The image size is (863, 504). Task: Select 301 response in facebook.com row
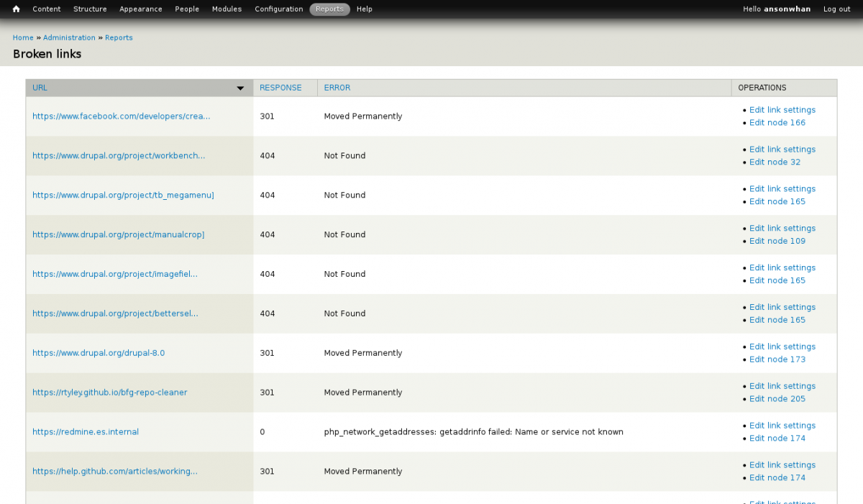click(x=267, y=116)
